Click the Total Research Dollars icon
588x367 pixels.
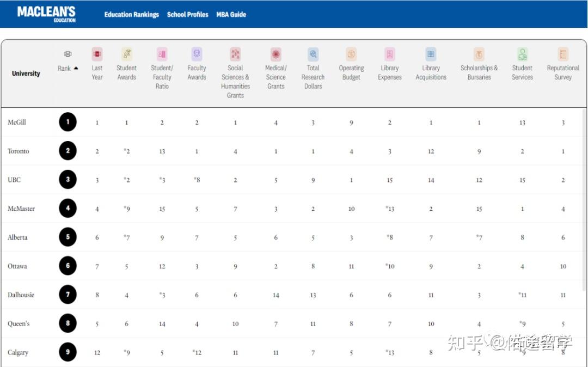click(313, 54)
